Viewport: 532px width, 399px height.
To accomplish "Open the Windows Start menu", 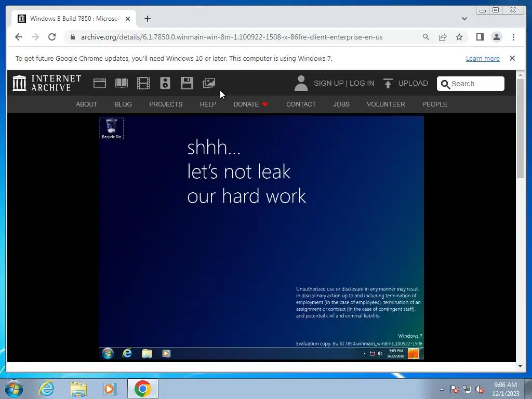I will coord(14,389).
